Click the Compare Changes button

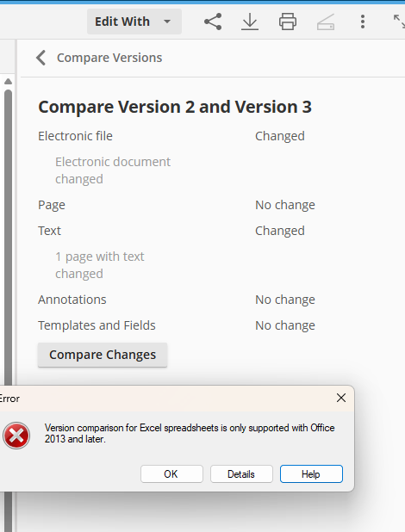(103, 355)
